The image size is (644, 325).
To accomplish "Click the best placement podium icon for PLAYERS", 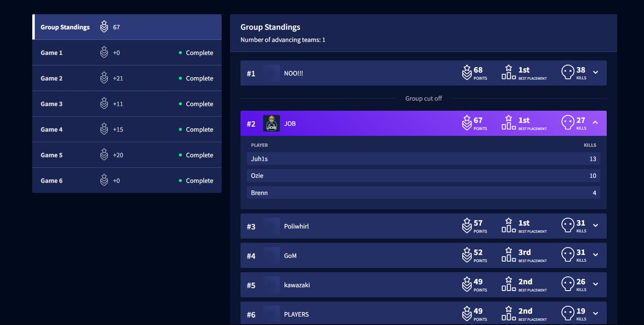I will [x=508, y=314].
